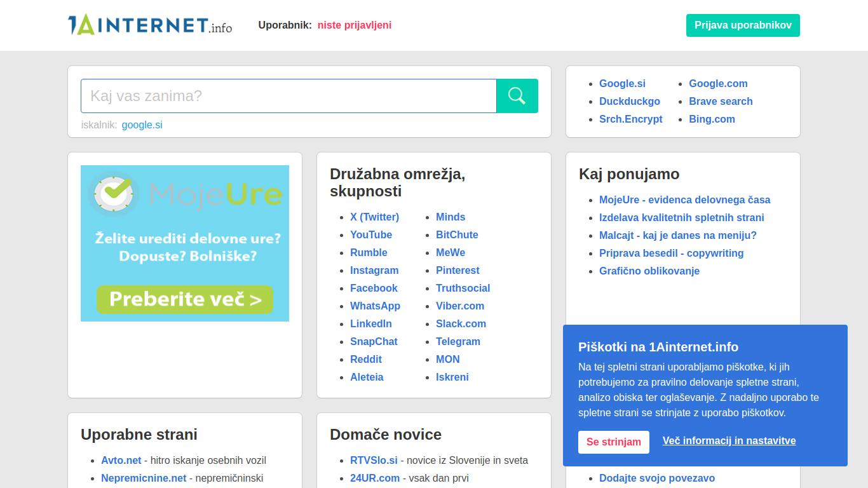
Task: Open Izdelava kvalitetnih spletnih strani
Action: click(681, 218)
